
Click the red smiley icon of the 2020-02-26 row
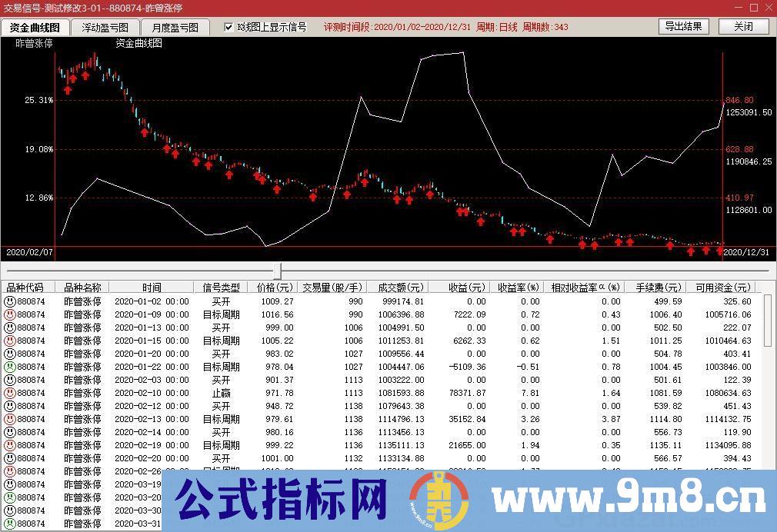click(x=10, y=471)
